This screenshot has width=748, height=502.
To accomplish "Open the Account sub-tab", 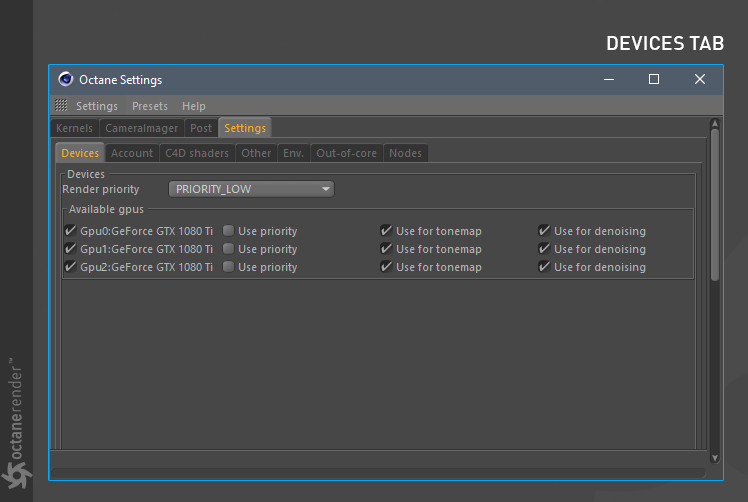I will click(x=132, y=153).
